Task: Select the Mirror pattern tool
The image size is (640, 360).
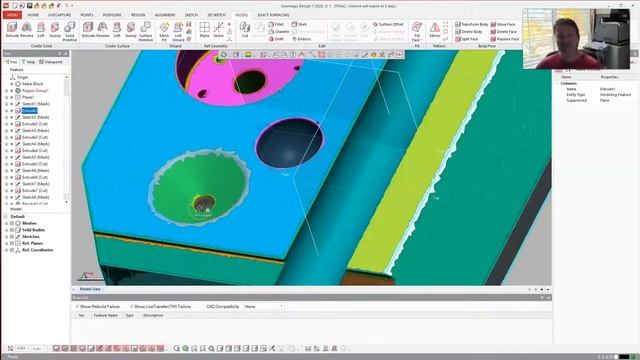Action: pyautogui.click(x=435, y=30)
